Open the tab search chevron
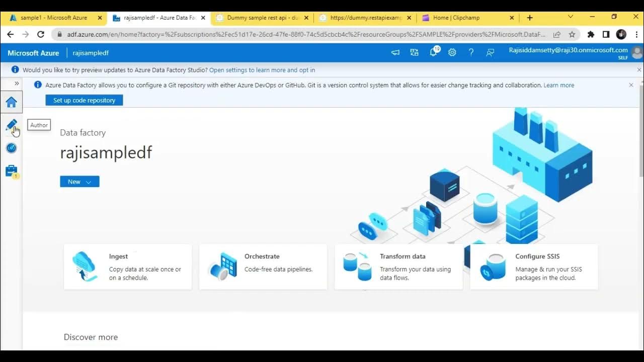This screenshot has width=644, height=362. pos(570,17)
